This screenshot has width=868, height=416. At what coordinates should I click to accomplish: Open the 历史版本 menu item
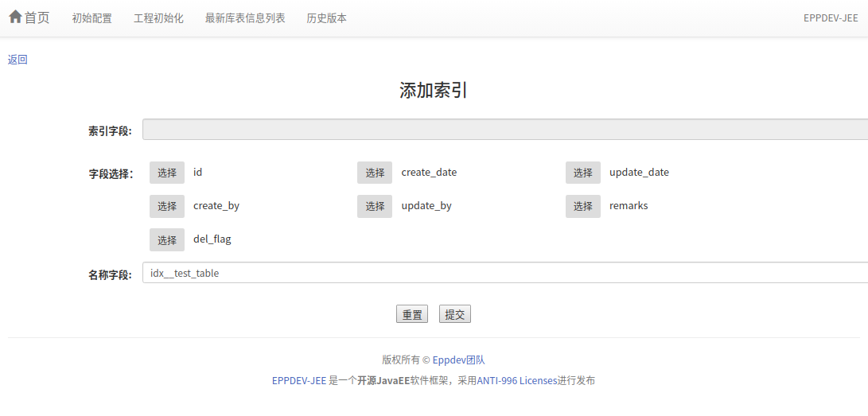click(x=326, y=18)
